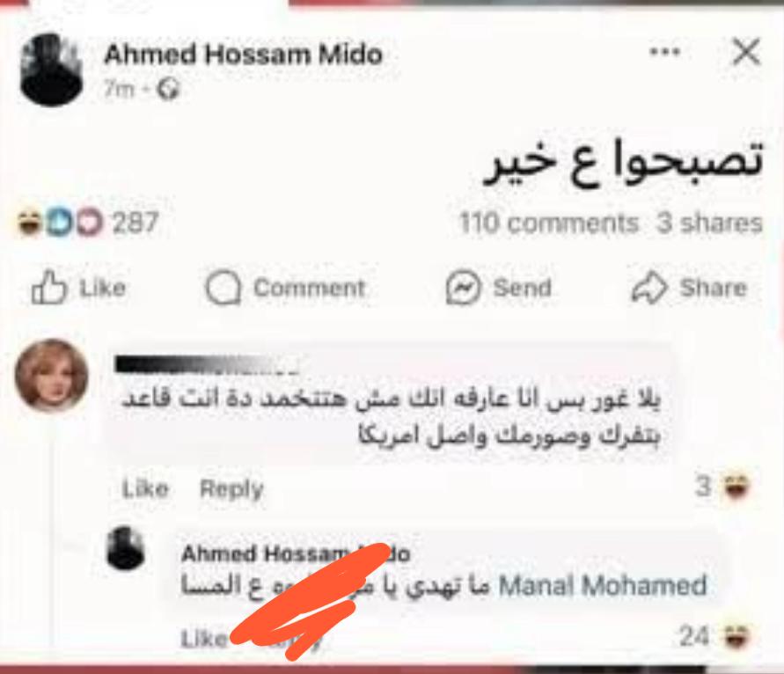Like the first commenter's comment
This screenshot has width=784, height=674.
145,488
